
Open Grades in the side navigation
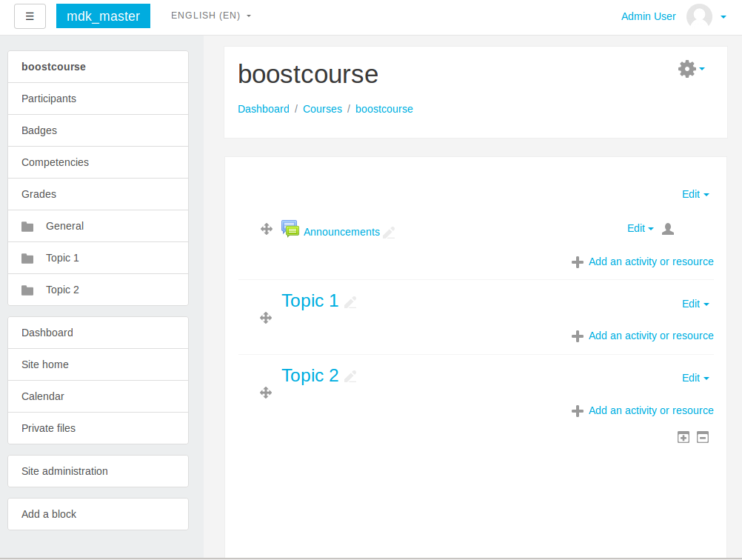point(98,194)
